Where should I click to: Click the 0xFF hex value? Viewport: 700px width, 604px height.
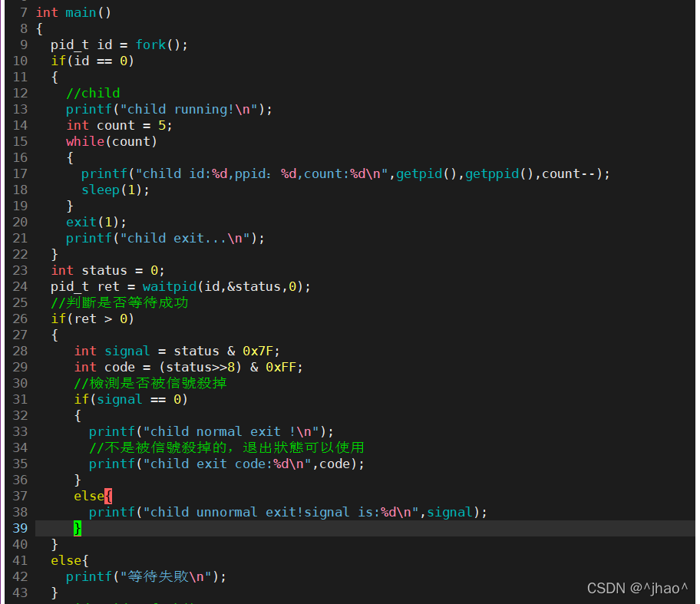coord(281,367)
